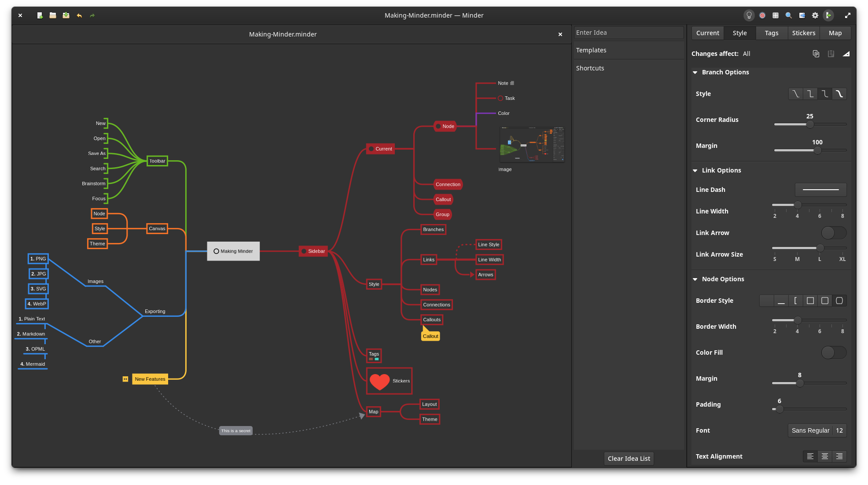Enable the Color Fill switch
This screenshot has width=868, height=485.
point(834,353)
